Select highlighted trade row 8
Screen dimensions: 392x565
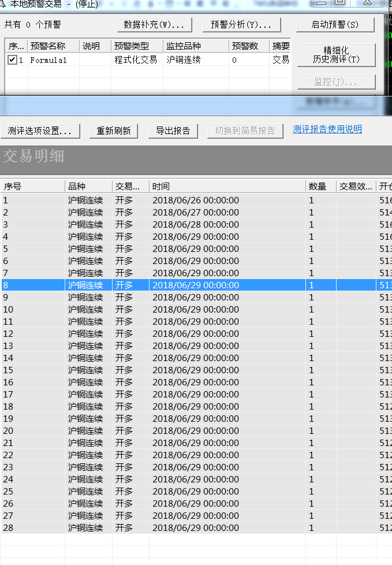(x=196, y=285)
